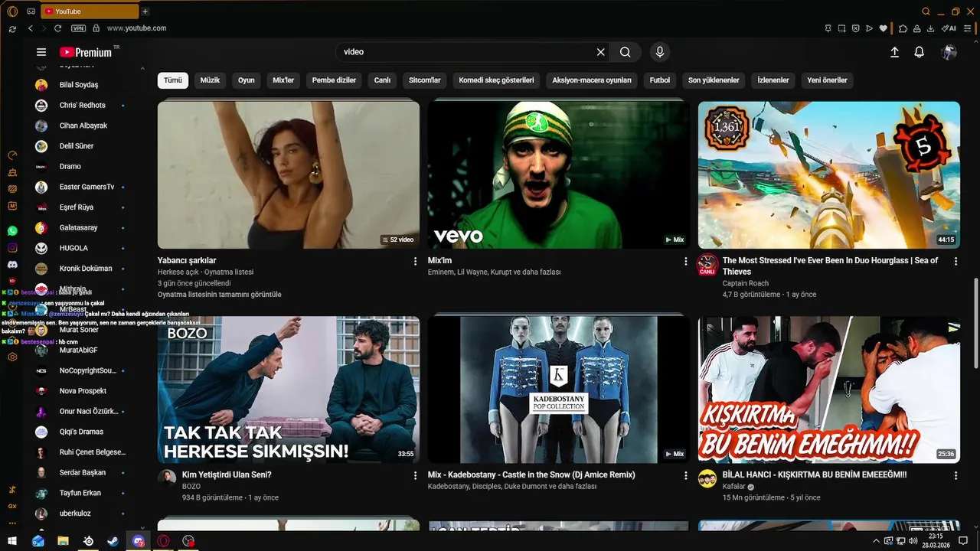
Task: Open Discord in the Opera sidebar
Action: click(12, 264)
